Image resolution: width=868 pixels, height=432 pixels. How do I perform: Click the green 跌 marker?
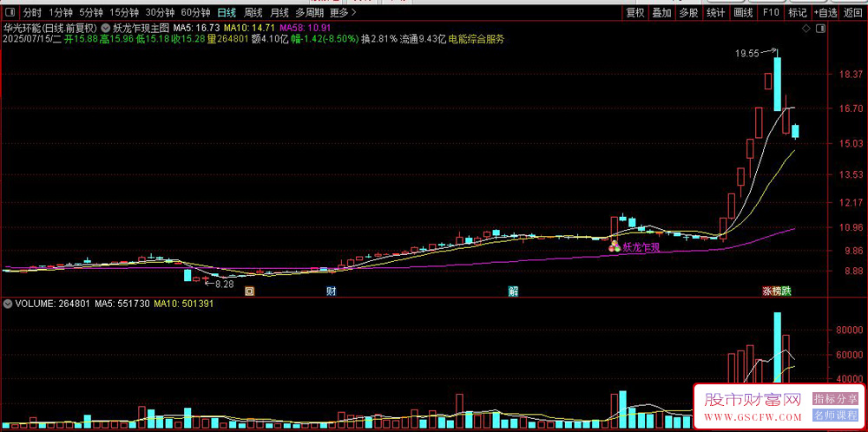pos(786,291)
